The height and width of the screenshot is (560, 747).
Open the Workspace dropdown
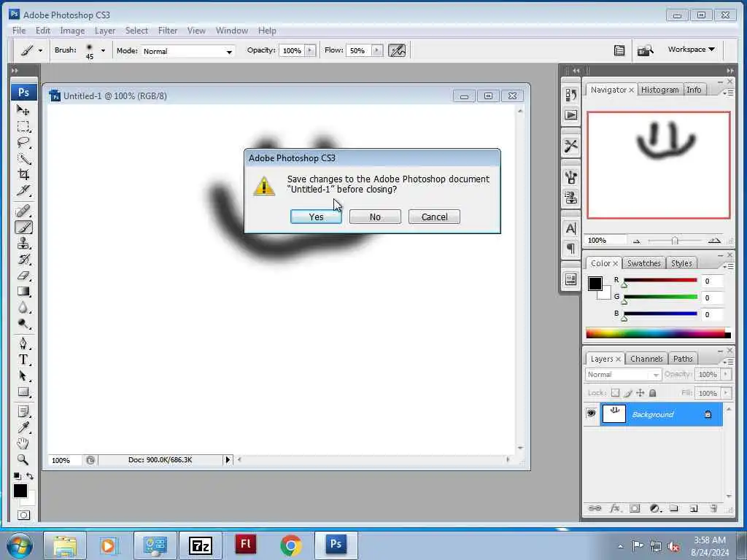pyautogui.click(x=691, y=49)
